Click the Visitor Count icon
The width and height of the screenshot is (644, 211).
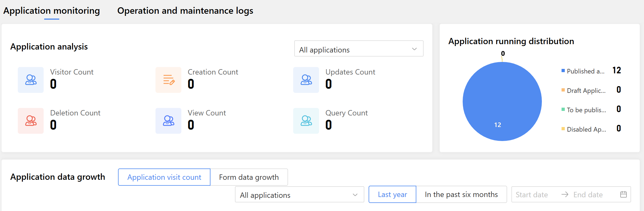[31, 80]
